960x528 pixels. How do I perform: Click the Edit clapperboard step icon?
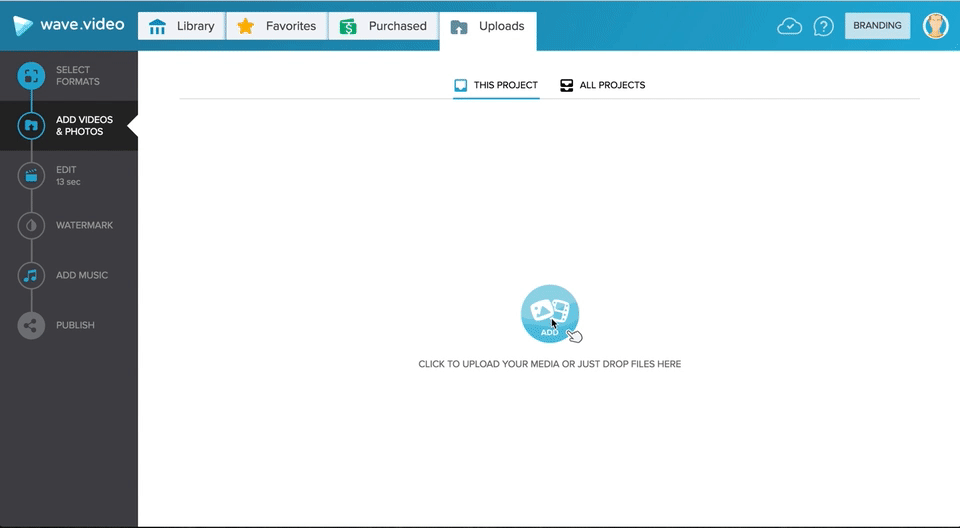pos(31,176)
